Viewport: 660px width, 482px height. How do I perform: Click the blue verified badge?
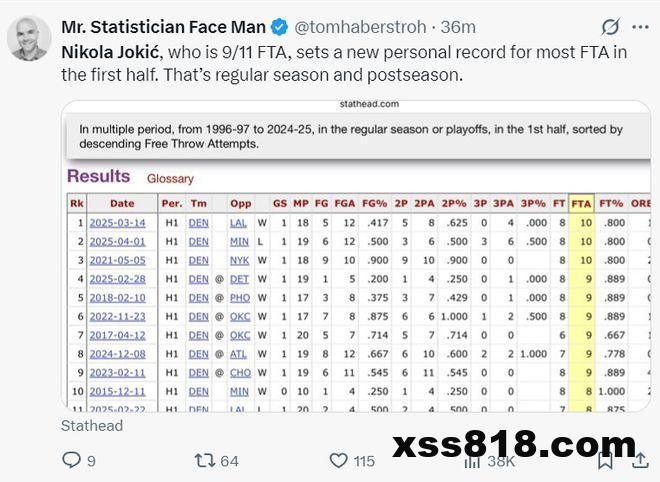[x=279, y=27]
